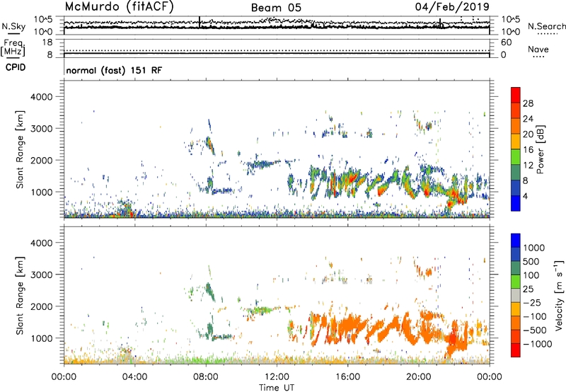Pick the red top segment of Power colorbar

point(516,96)
